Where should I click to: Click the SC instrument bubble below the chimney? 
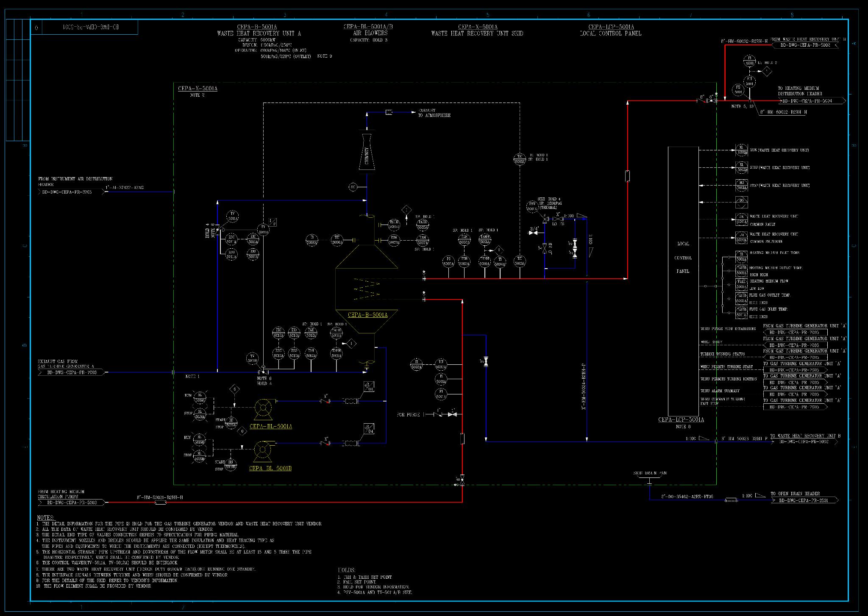(x=353, y=187)
